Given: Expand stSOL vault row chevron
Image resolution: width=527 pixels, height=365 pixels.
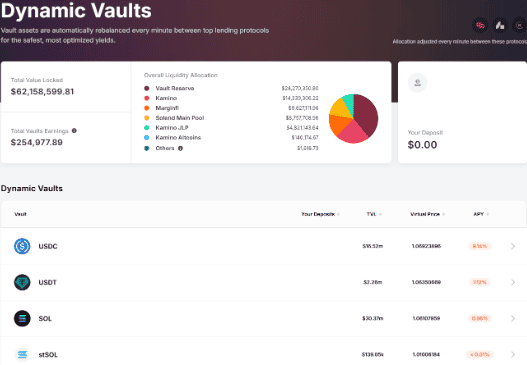Looking at the screenshot, I should click(x=513, y=354).
